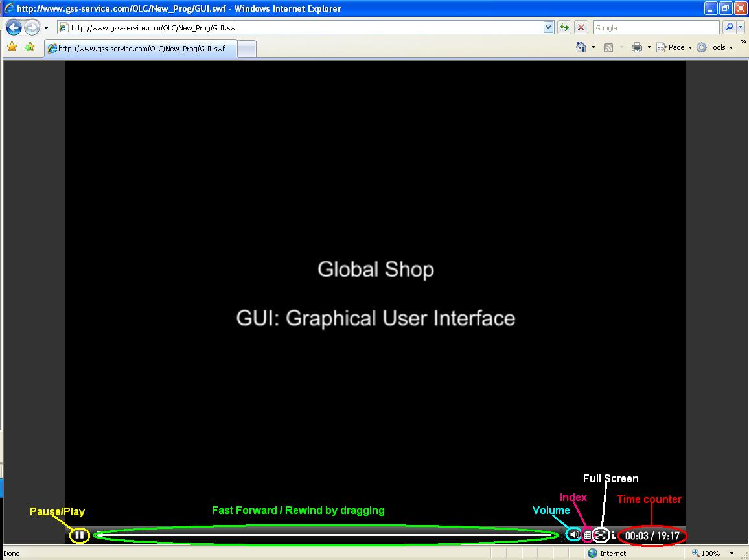Expand the zoom level dropdown arrow
The width and height of the screenshot is (749, 560).
point(732,554)
